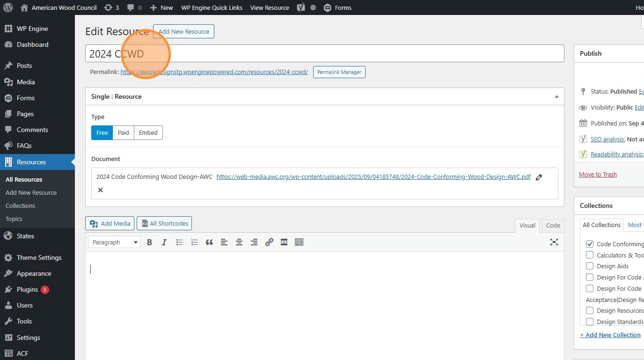The image size is (644, 360).
Task: Open Resources sidebar menu
Action: pos(37,162)
